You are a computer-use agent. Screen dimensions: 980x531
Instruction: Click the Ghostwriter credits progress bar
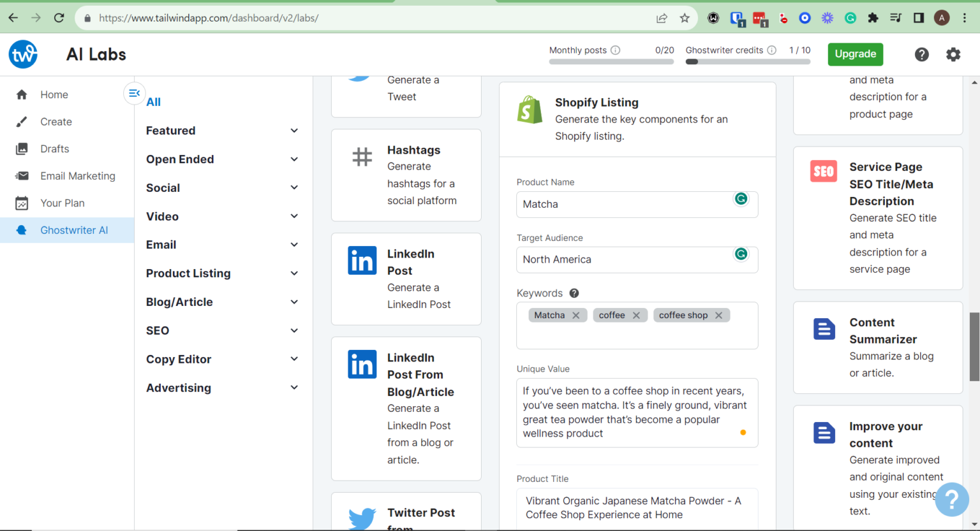click(747, 62)
